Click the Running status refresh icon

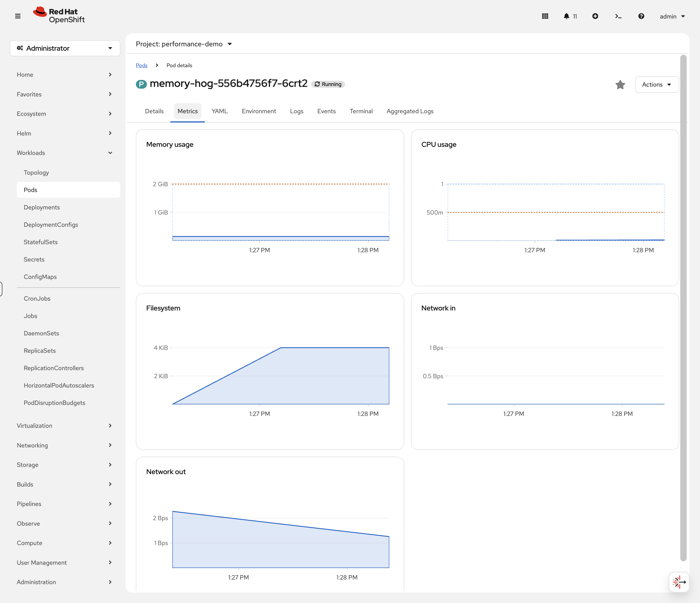[317, 84]
